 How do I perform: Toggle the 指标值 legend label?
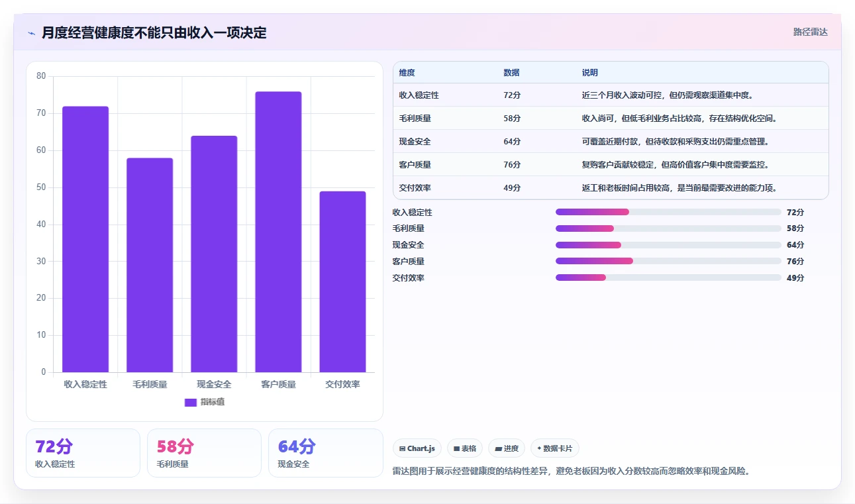click(x=213, y=402)
